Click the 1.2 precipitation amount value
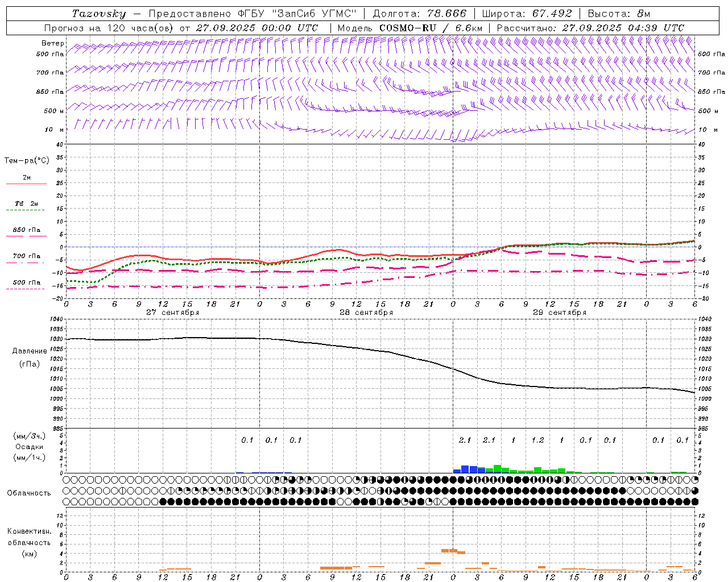Screen dimensions: 728x582 pyautogui.click(x=537, y=440)
